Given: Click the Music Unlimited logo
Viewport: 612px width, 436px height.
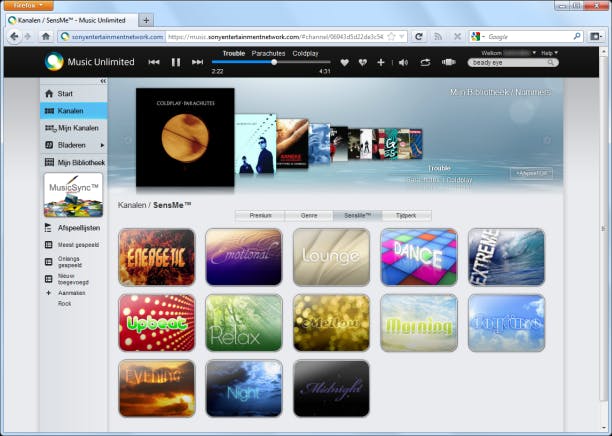Looking at the screenshot, I should pyautogui.click(x=90, y=62).
